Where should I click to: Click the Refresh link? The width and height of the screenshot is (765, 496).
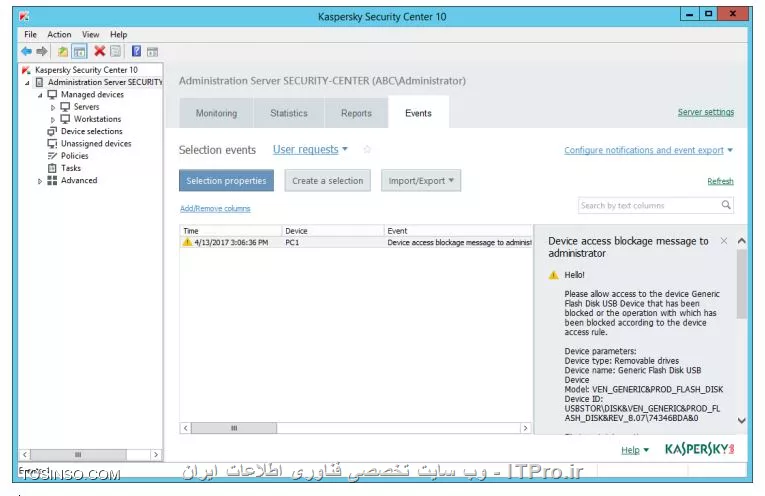[720, 181]
